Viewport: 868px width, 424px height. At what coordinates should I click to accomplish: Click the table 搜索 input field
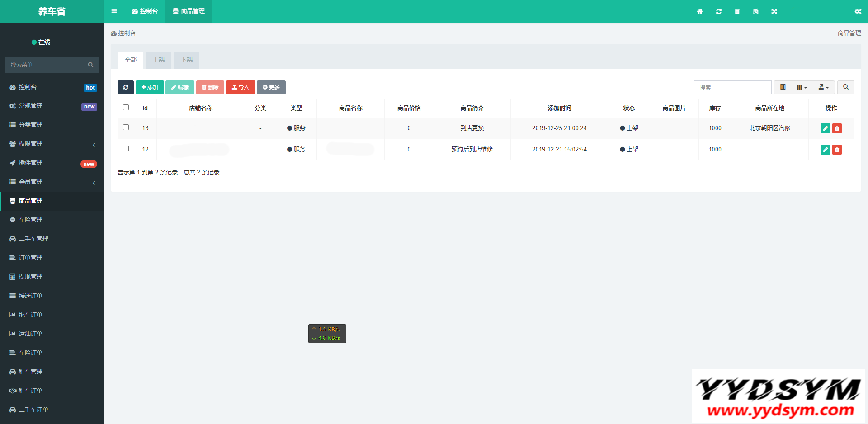tap(732, 87)
